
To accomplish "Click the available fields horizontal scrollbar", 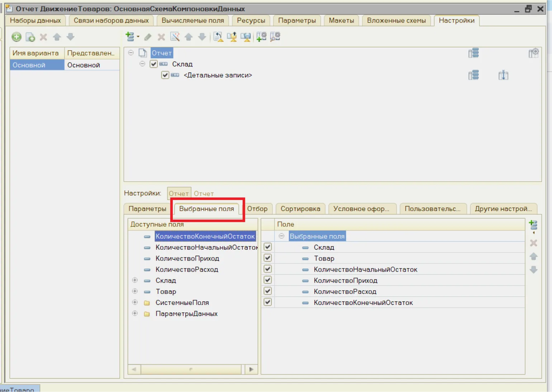I will 191,369.
